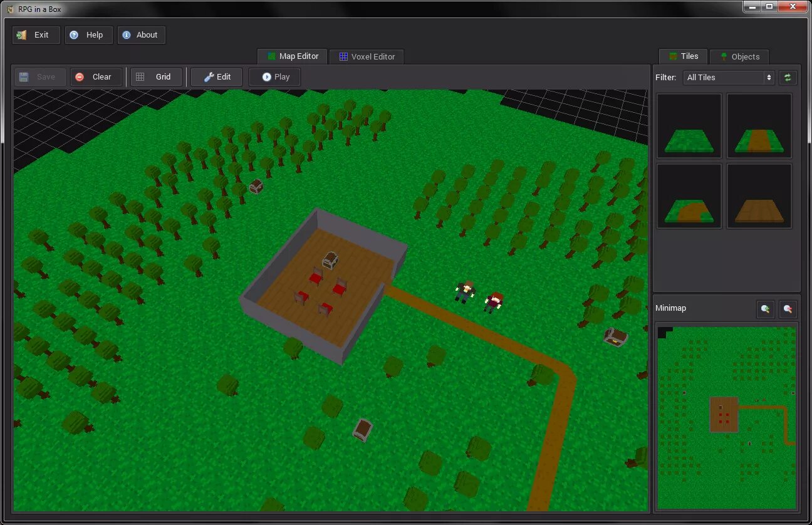
Task: Select the wooden floor tile thumbnail
Action: 759,196
